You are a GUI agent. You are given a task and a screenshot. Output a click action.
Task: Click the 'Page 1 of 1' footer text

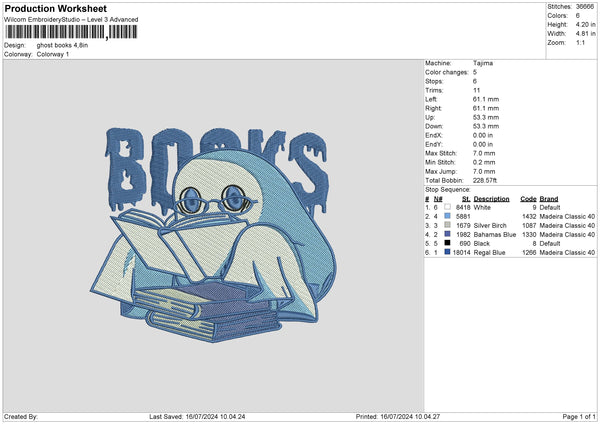coord(579,416)
